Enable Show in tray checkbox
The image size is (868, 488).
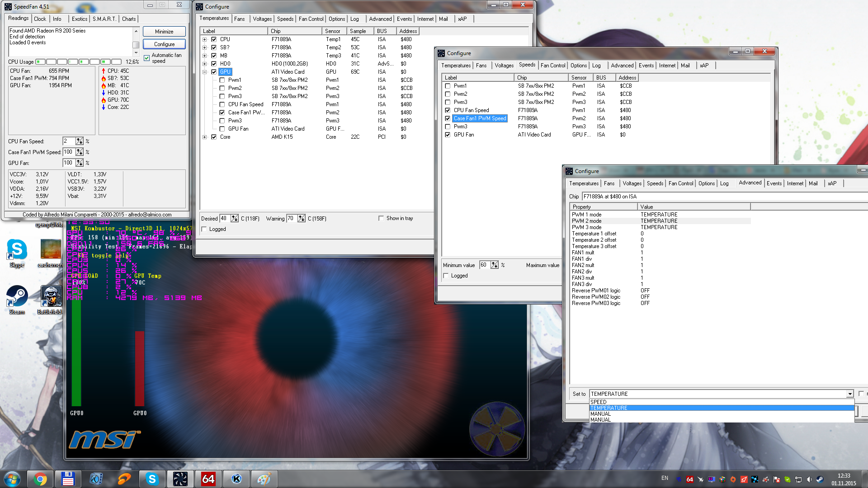(381, 218)
